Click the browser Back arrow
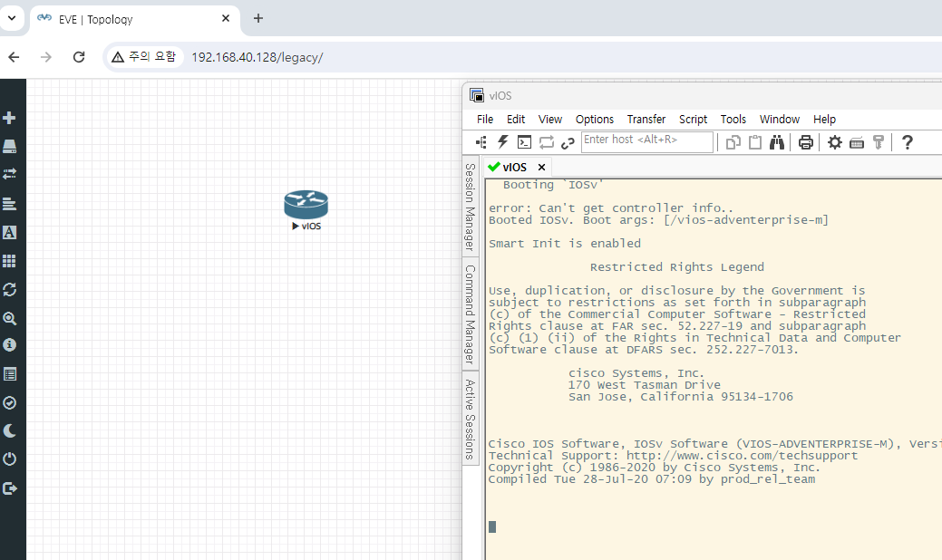Screen dimensions: 942x560 14,57
